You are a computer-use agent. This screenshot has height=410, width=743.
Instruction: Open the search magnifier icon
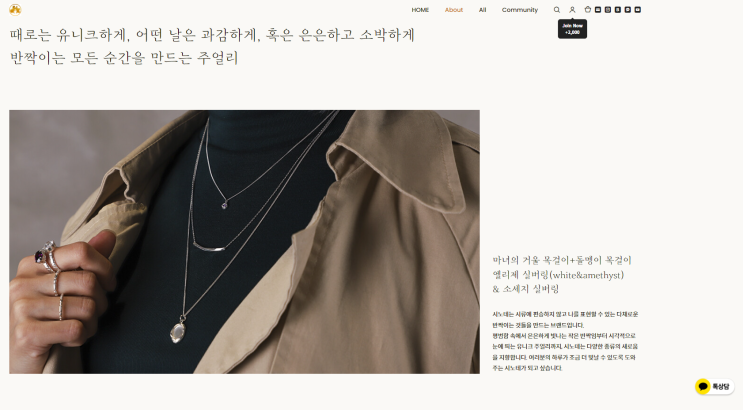coord(557,9)
